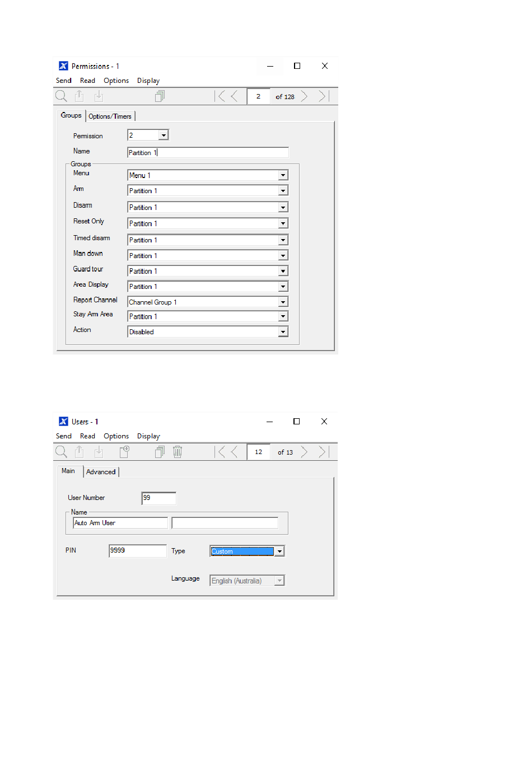Click search icon in Permissions window toolbar
The width and height of the screenshot is (532, 776).
61,96
